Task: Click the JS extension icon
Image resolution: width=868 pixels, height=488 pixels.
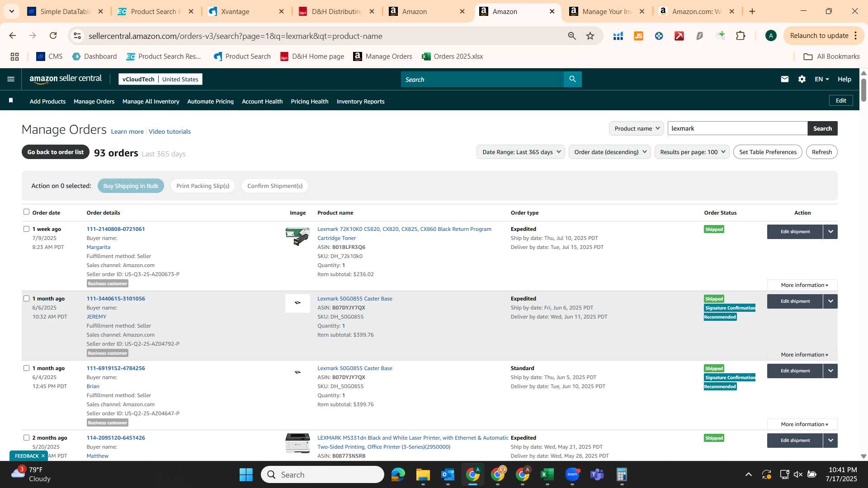Action: coord(638,36)
